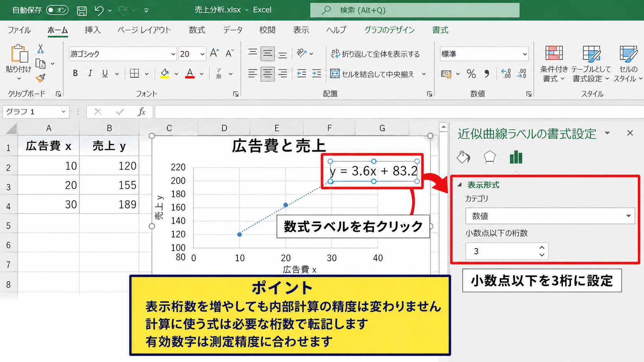Click 折り返して全体を表示する button

pos(376,54)
